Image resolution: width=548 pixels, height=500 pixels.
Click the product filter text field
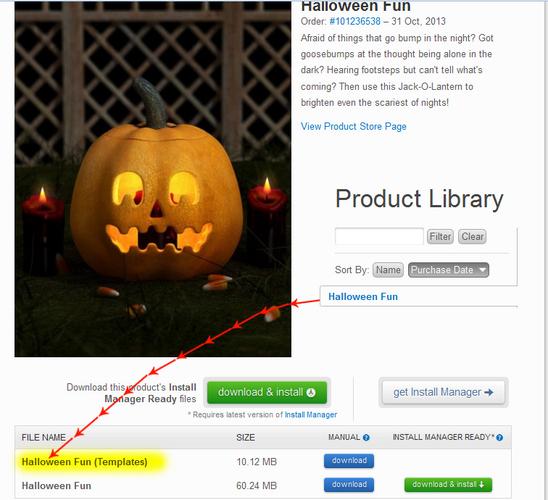coord(379,237)
